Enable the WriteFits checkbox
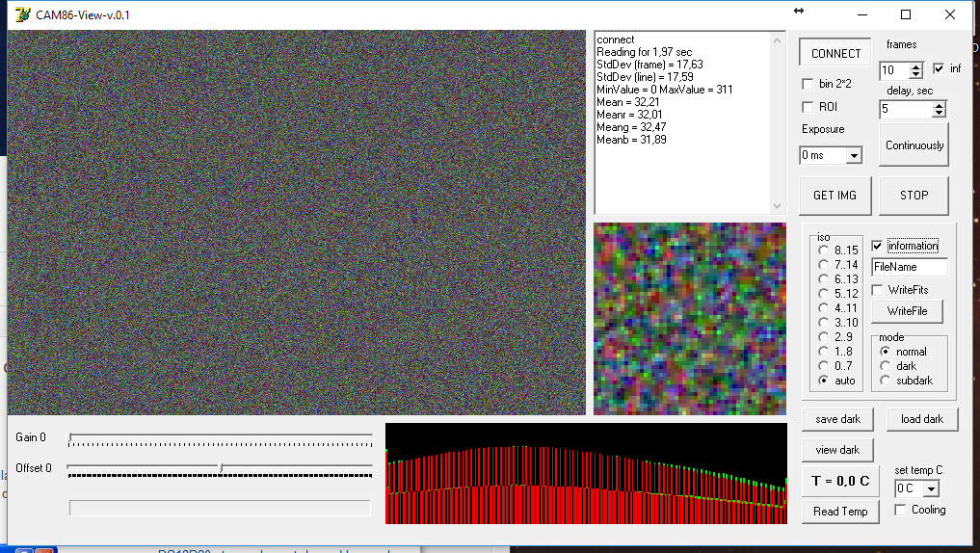Viewport: 980px width, 553px height. click(x=877, y=290)
